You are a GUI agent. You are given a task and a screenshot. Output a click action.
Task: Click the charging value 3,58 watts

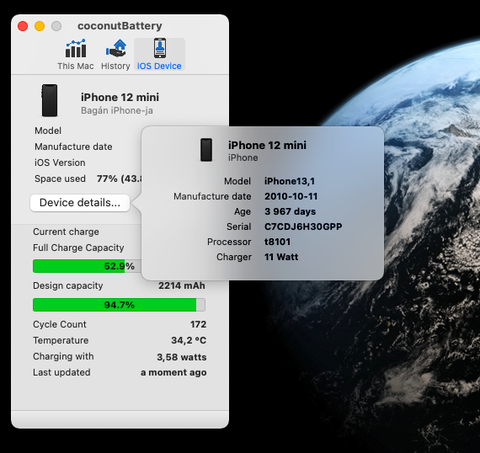pos(182,357)
